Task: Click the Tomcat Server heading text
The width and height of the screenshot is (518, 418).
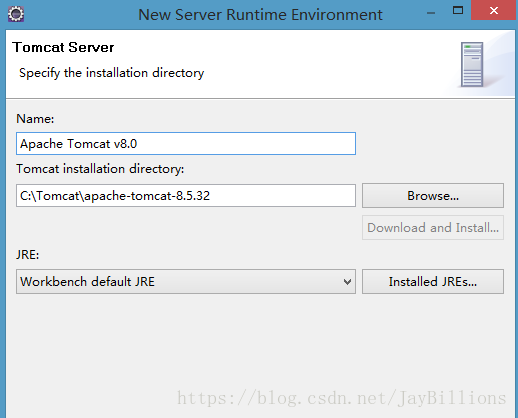Action: pos(63,47)
